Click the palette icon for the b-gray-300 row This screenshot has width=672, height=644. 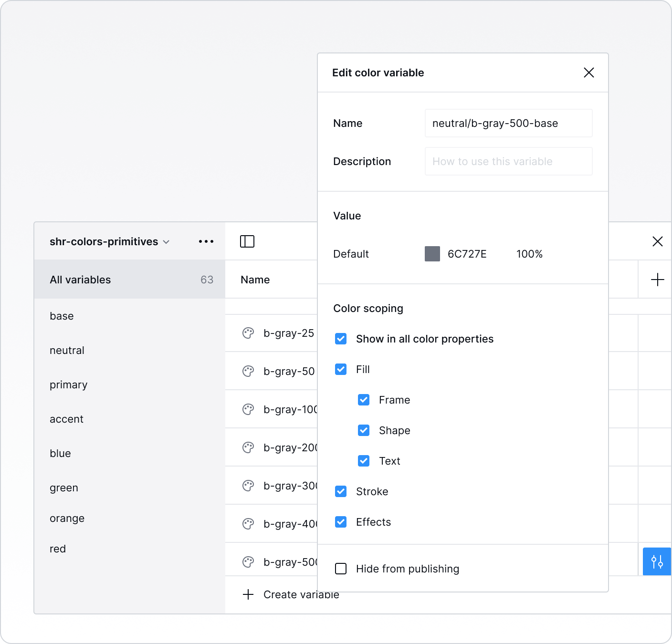pos(248,486)
